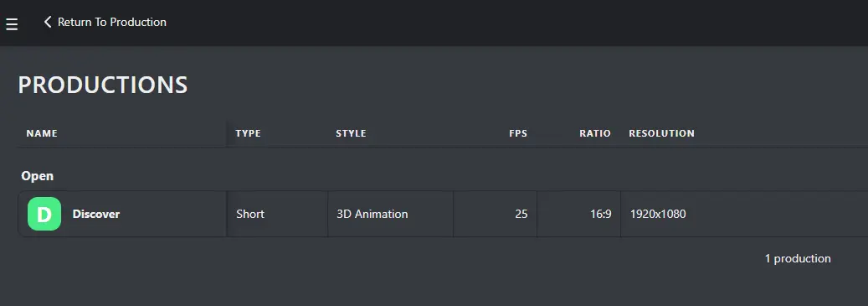The image size is (868, 306).
Task: Select the 3D Animation style cell
Action: (391, 214)
